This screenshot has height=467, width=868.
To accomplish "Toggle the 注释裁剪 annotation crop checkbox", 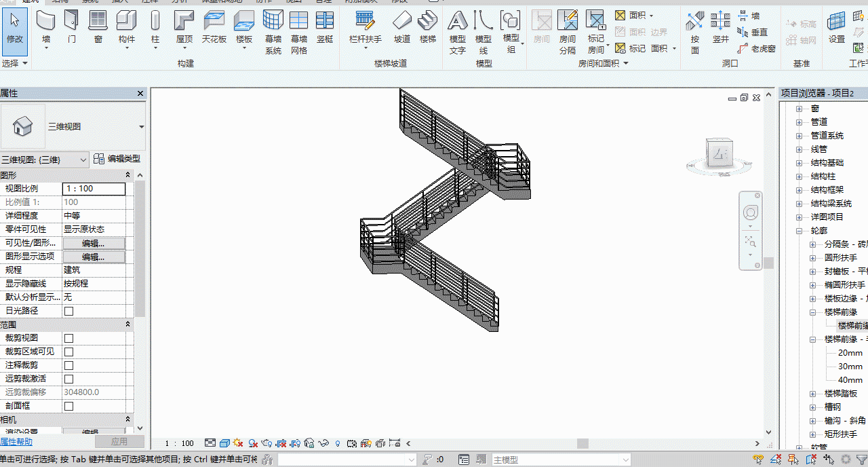I will 68,365.
